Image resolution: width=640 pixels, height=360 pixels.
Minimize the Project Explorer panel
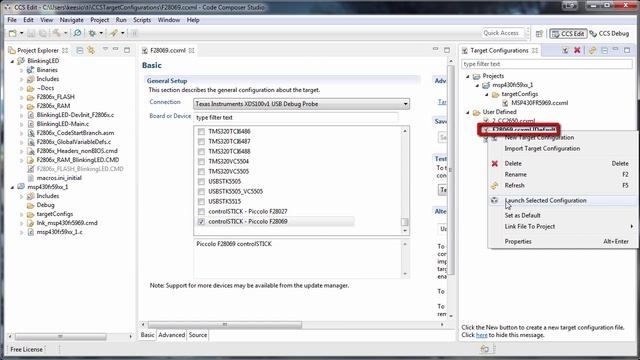coord(116,49)
